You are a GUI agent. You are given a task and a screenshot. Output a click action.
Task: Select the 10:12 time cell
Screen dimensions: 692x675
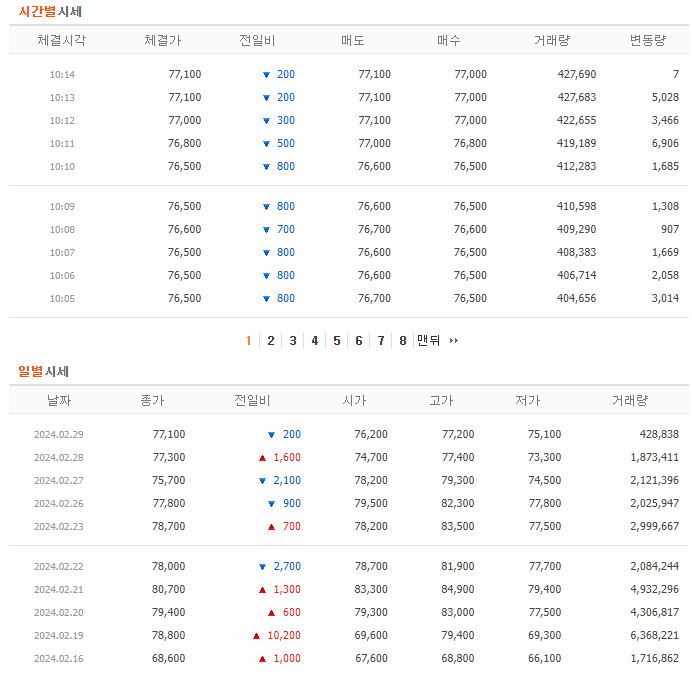tap(62, 121)
